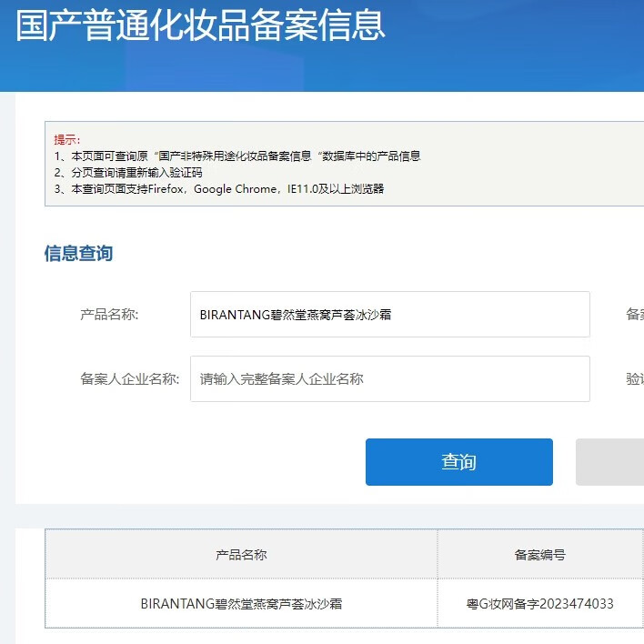
Task: Click the 产品名称 form label
Action: coord(109,315)
